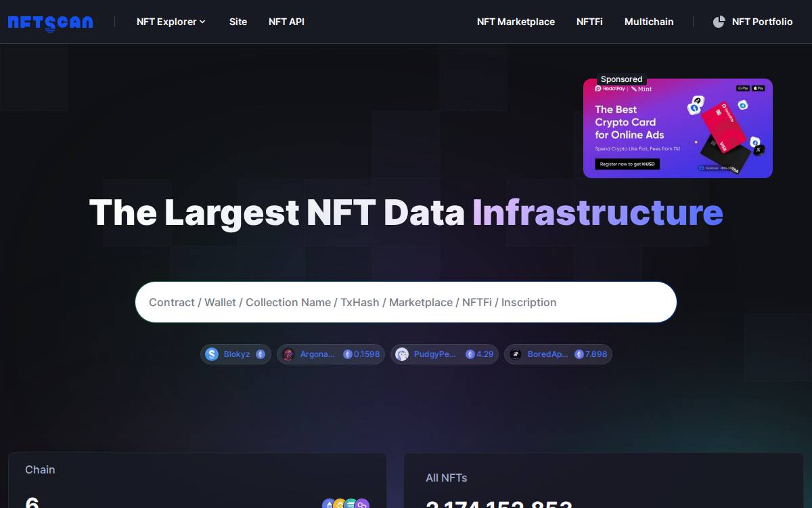This screenshot has height=508, width=812.
Task: Click the Sponsored label
Action: click(x=621, y=79)
